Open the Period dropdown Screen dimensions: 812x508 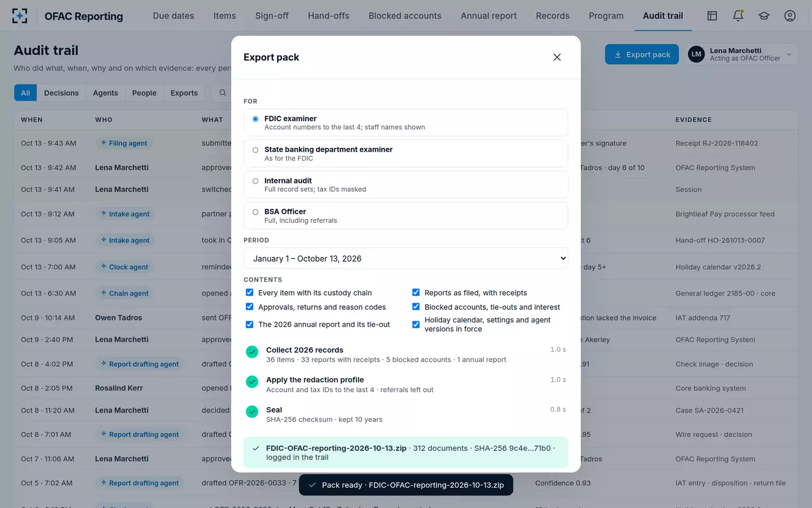(x=406, y=259)
